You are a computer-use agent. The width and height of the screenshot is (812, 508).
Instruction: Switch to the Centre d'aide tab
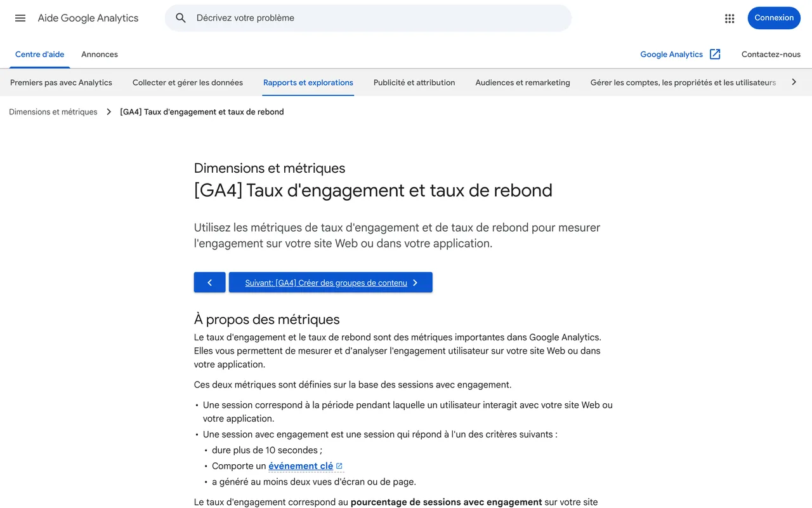(40, 55)
